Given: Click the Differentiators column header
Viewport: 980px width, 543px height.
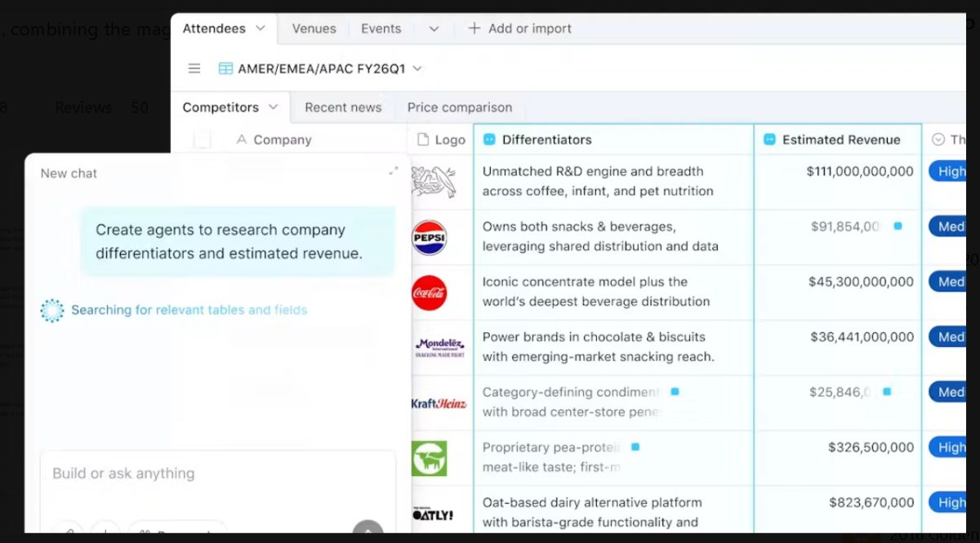Looking at the screenshot, I should [614, 140].
